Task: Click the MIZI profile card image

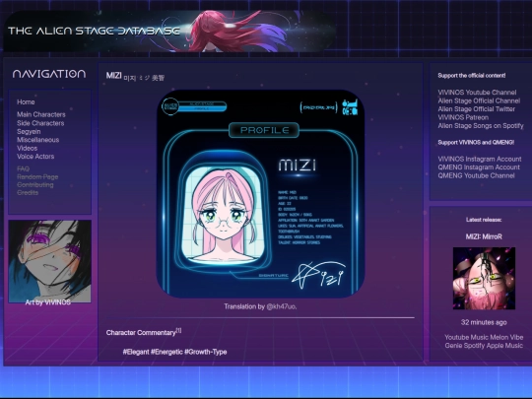Action: point(260,194)
